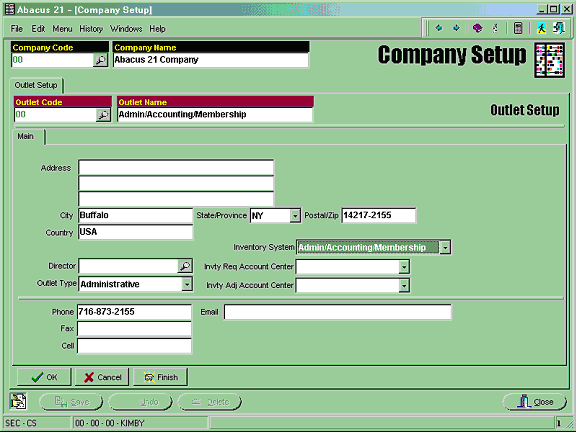The height and width of the screenshot is (432, 576).
Task: Click the Outlet Code lookup magnifier icon
Action: (x=103, y=115)
